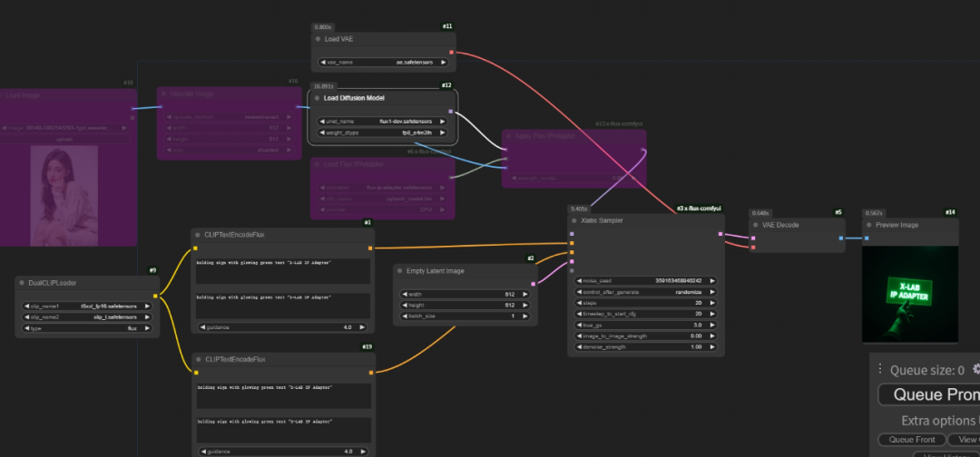Viewport: 980px width, 457px height.
Task: Increase Empty Latent Image width arrow
Action: click(525, 294)
